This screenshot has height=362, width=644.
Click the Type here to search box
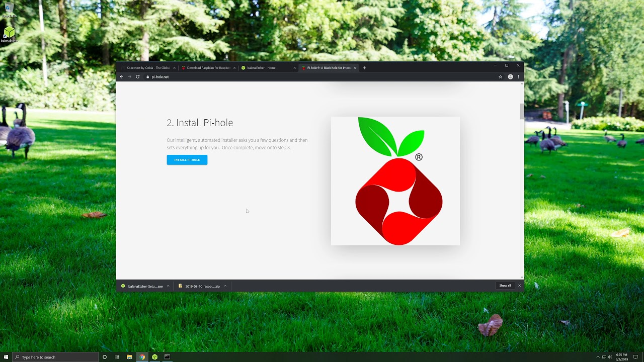55,357
